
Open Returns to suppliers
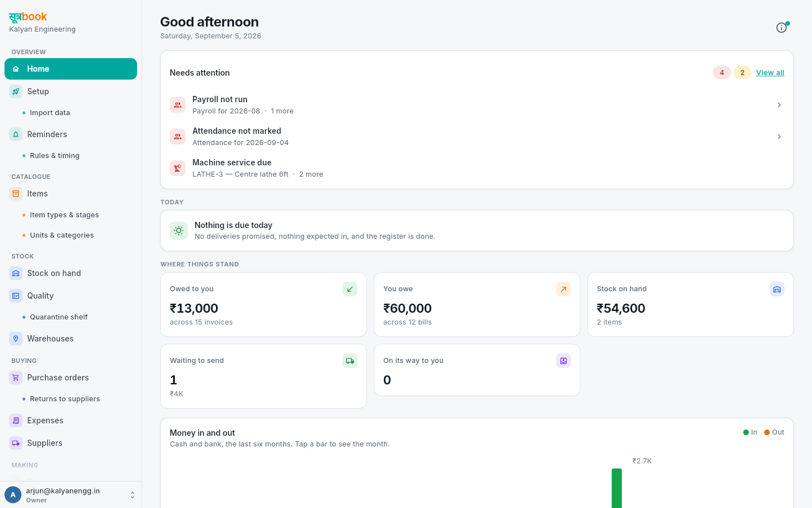pyautogui.click(x=65, y=399)
